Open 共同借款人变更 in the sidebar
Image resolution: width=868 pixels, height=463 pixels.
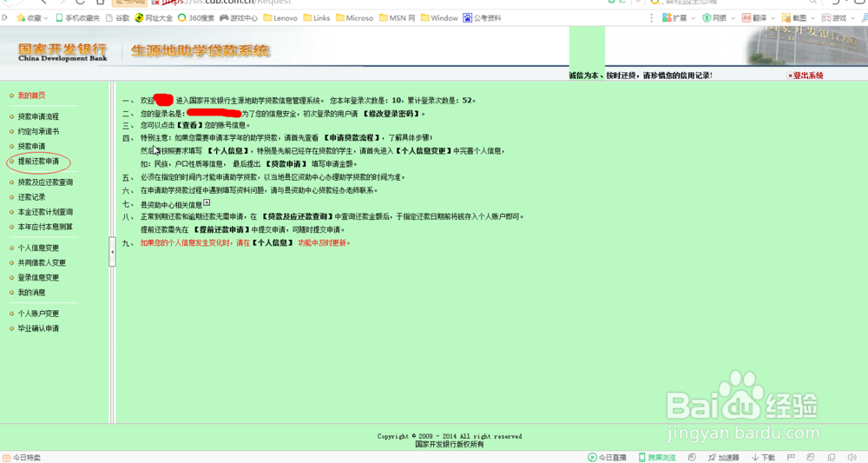click(42, 263)
